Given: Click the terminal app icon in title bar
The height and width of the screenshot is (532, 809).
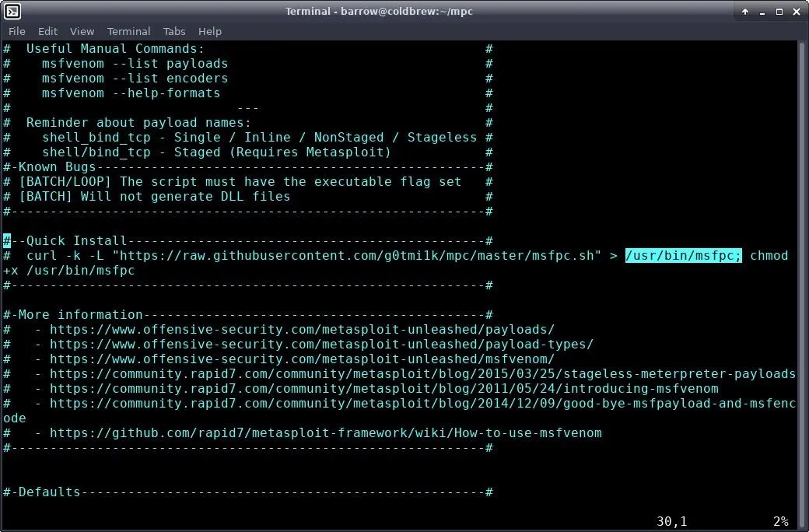Looking at the screenshot, I should coord(12,12).
